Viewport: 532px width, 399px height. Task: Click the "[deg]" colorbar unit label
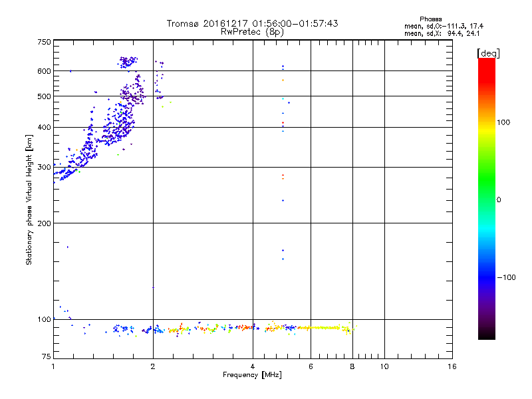[488, 53]
